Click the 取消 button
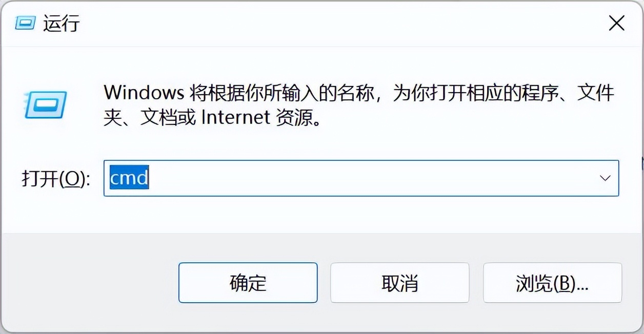This screenshot has width=644, height=334. coord(400,283)
